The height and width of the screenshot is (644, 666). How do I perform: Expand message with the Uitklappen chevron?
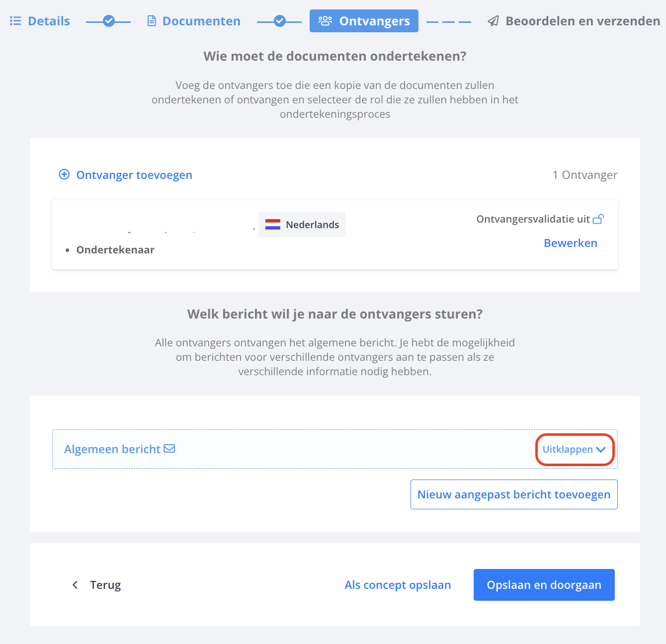click(601, 449)
